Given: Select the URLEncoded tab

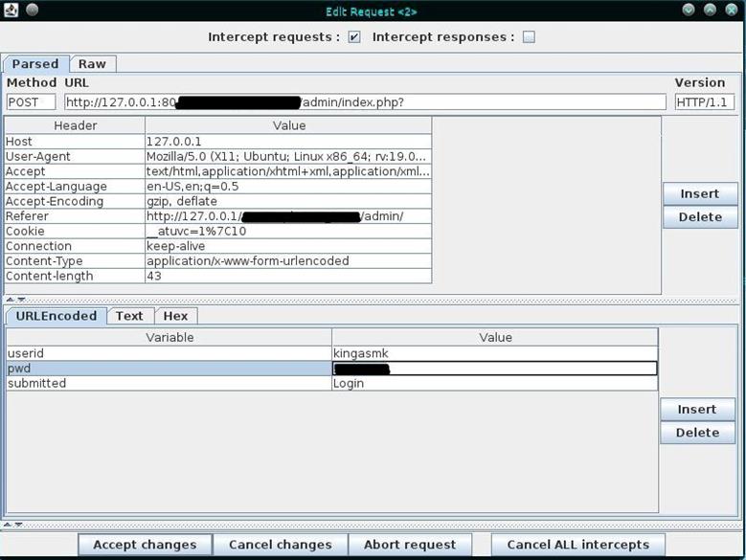Looking at the screenshot, I should click(56, 316).
